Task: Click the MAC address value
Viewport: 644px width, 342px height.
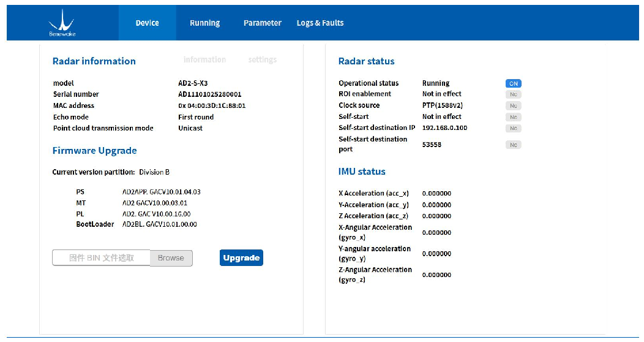Action: pyautogui.click(x=212, y=105)
